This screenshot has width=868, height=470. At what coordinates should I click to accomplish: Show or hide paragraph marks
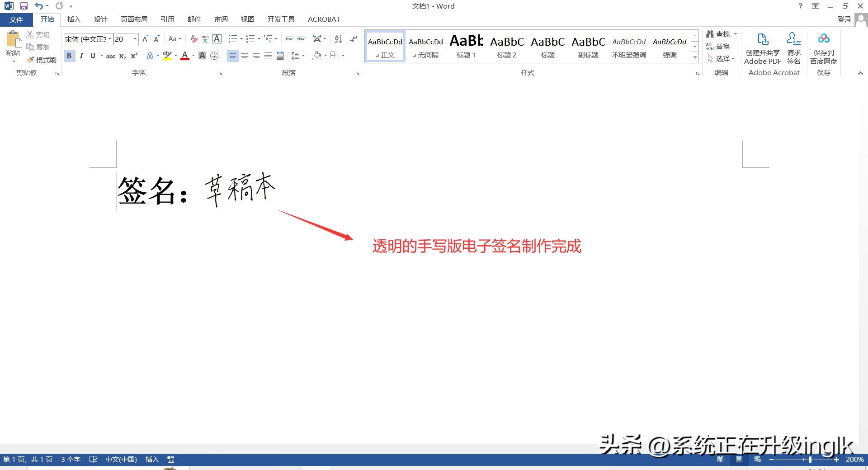coord(354,39)
